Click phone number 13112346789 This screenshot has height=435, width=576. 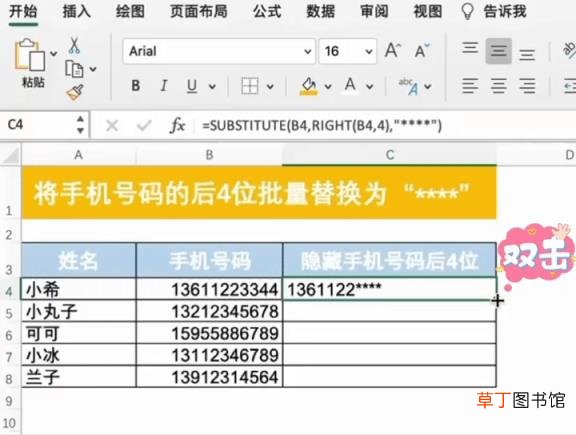[x=209, y=355]
